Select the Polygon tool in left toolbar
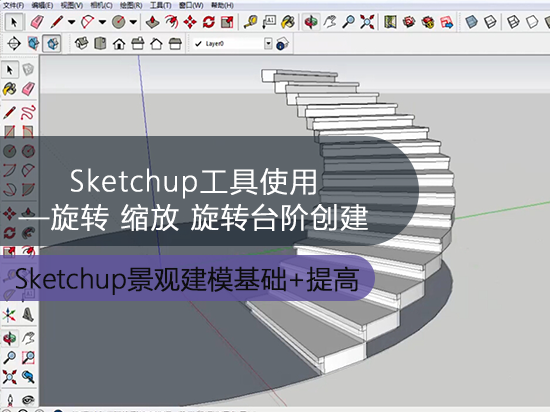Viewport: 550px width, 412px height. click(x=28, y=151)
